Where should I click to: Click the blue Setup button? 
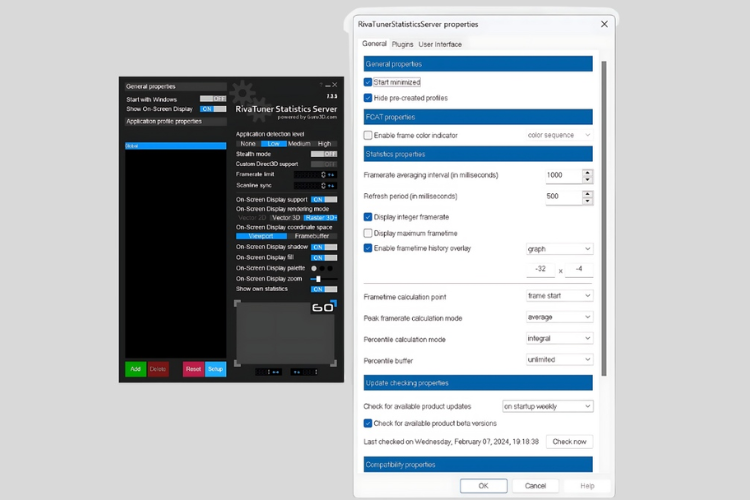(216, 369)
